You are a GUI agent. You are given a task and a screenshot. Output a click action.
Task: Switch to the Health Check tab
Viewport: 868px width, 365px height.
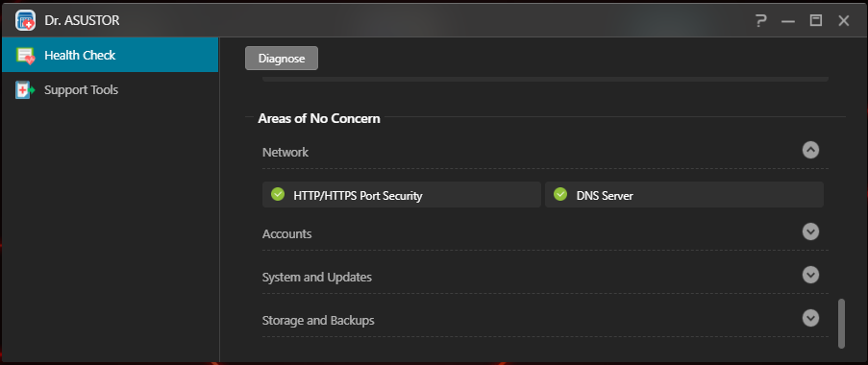pos(111,55)
